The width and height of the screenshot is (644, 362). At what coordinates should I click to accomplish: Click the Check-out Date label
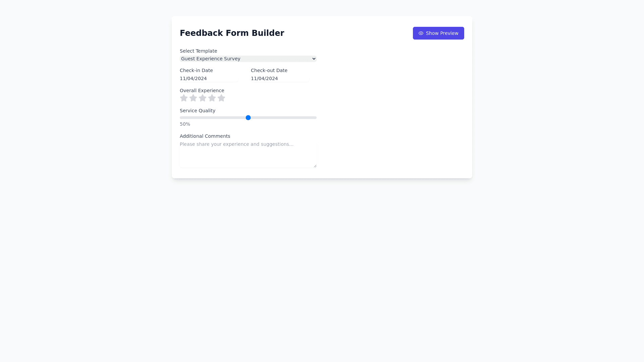269,70
